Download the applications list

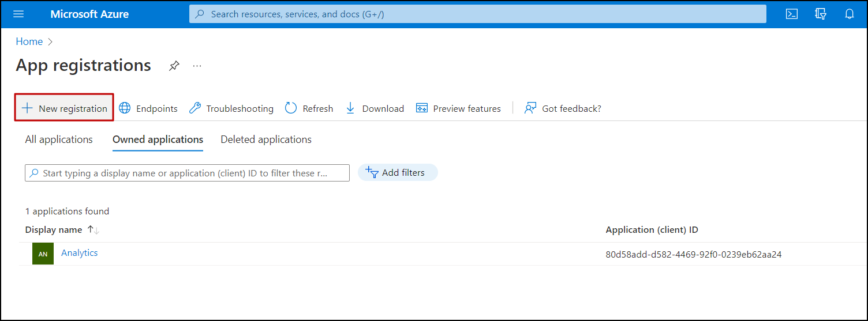(x=375, y=108)
